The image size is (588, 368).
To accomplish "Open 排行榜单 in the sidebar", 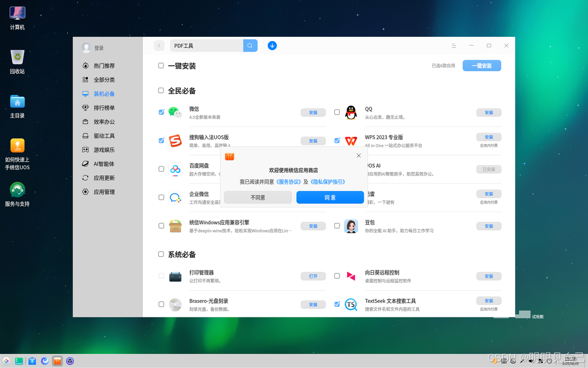I will (x=104, y=108).
